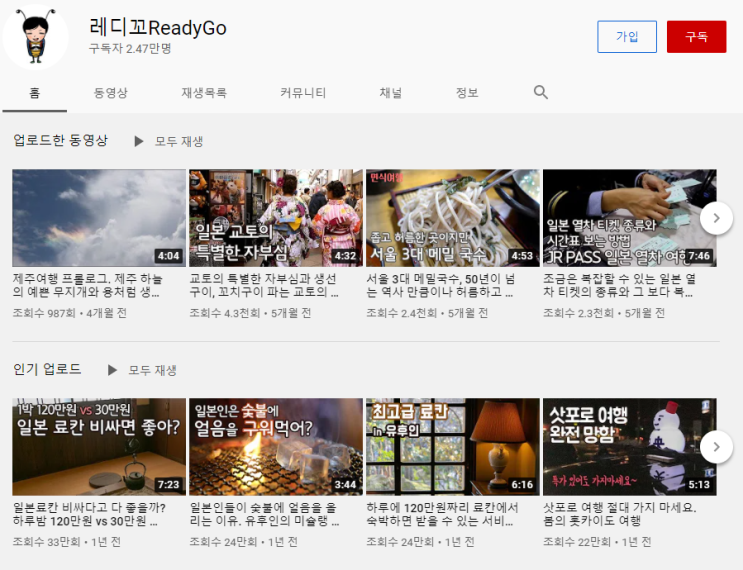Click the 3:44 duration badge

(x=345, y=485)
